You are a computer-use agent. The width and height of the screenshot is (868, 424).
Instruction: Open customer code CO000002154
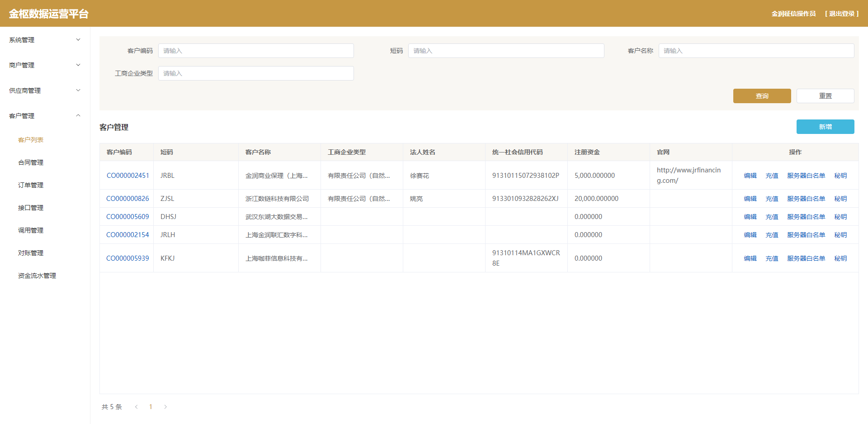coord(127,235)
